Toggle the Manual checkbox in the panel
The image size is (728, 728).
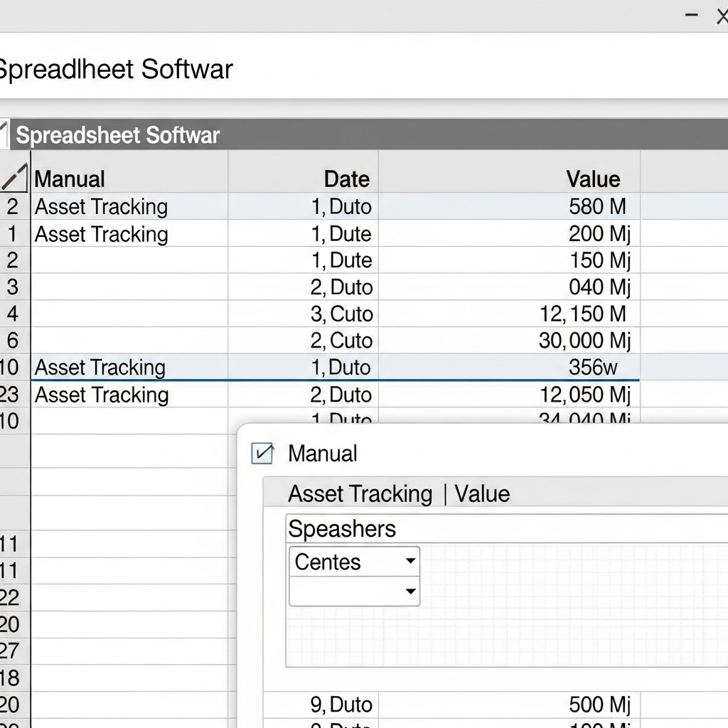click(262, 453)
